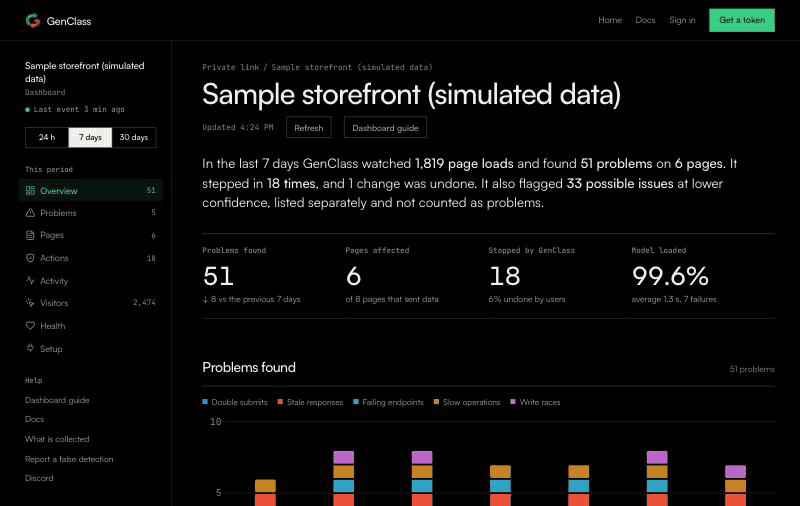Open Docs link under Help
Image resolution: width=800 pixels, height=506 pixels.
tap(35, 419)
